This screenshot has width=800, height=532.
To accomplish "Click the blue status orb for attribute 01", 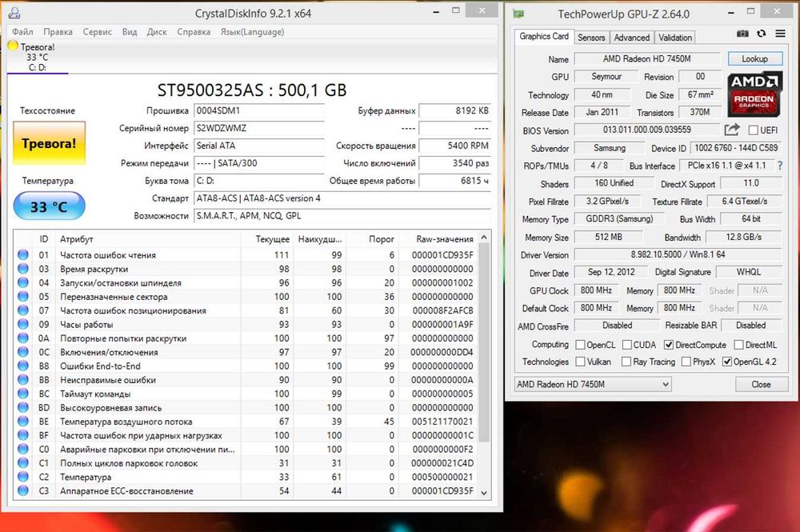I will (x=23, y=254).
